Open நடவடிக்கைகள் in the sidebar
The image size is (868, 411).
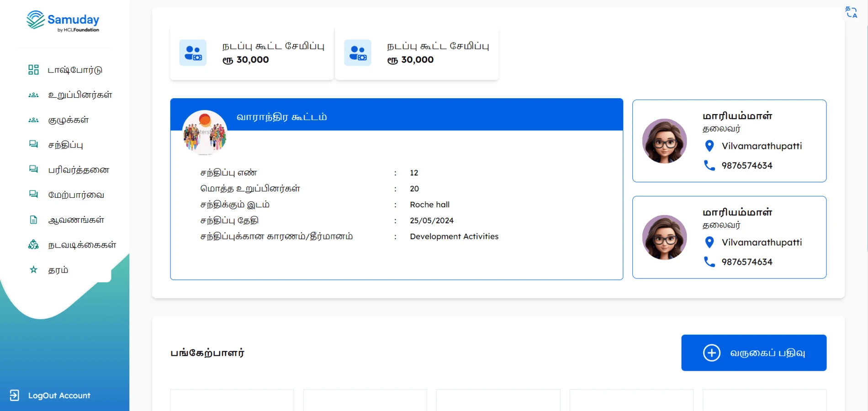[82, 245]
